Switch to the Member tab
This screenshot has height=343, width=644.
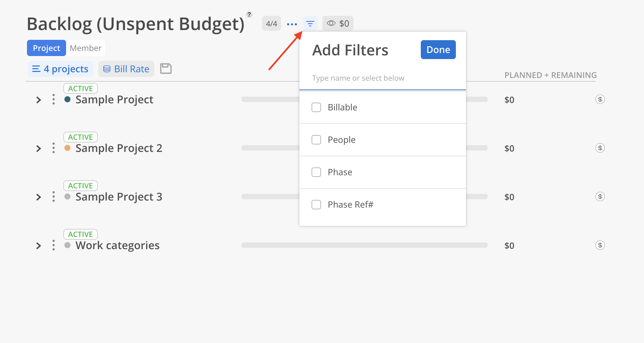click(86, 48)
